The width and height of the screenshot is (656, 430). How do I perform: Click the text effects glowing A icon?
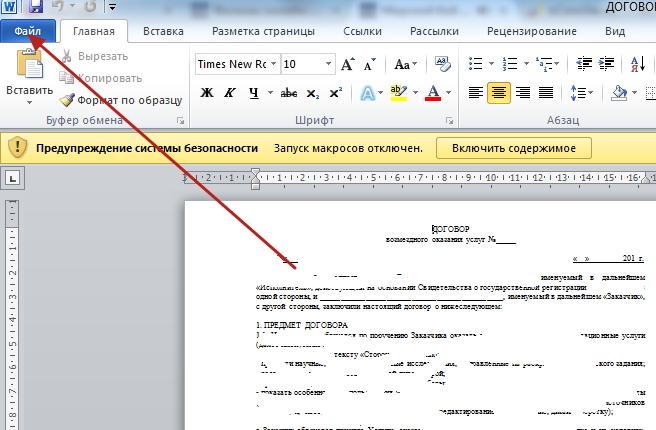tap(367, 93)
